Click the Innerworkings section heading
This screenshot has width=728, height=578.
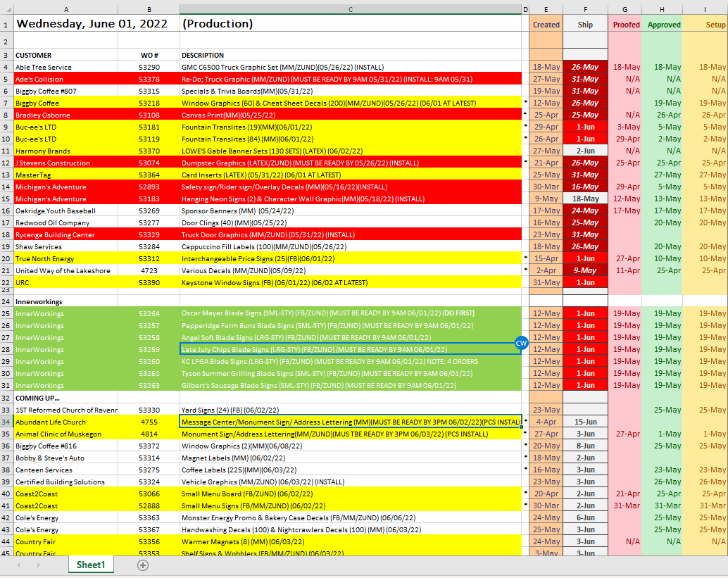click(66, 302)
